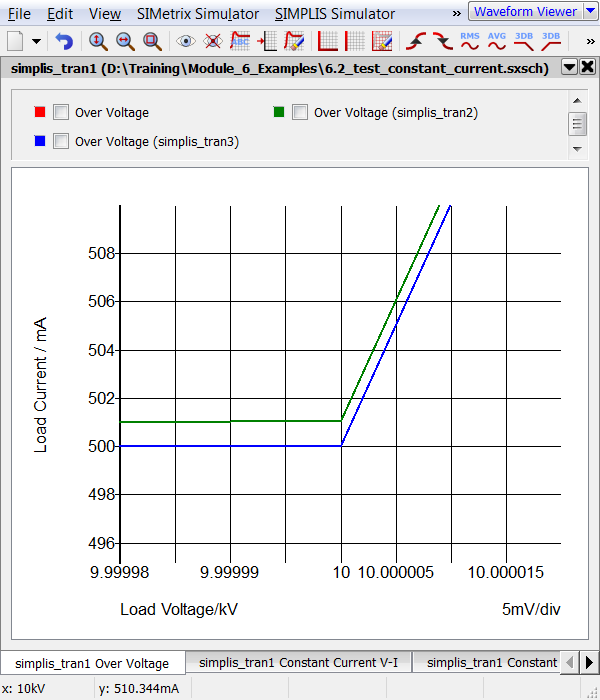Image resolution: width=600 pixels, height=700 pixels.
Task: Click the show curves eye icon
Action: [185, 41]
